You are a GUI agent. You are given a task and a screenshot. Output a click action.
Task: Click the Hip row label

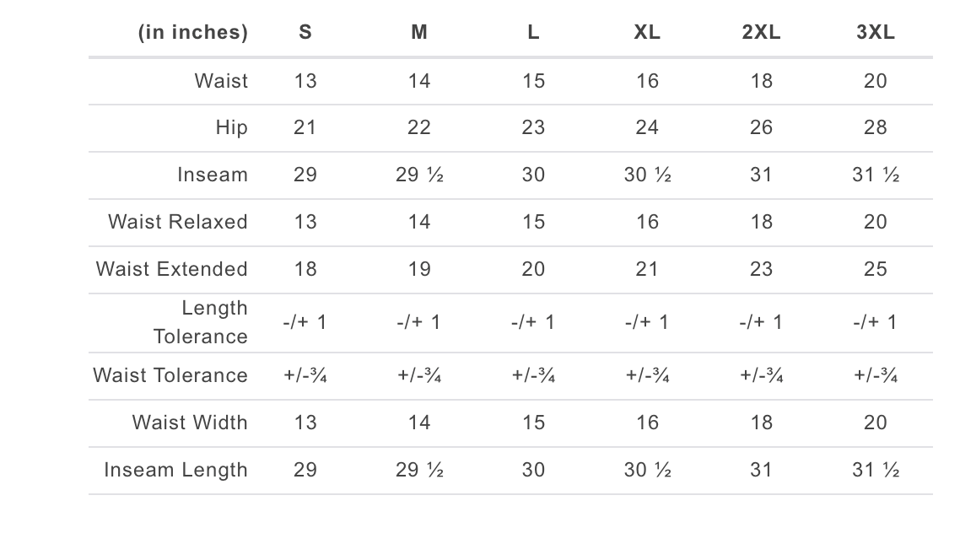231,127
